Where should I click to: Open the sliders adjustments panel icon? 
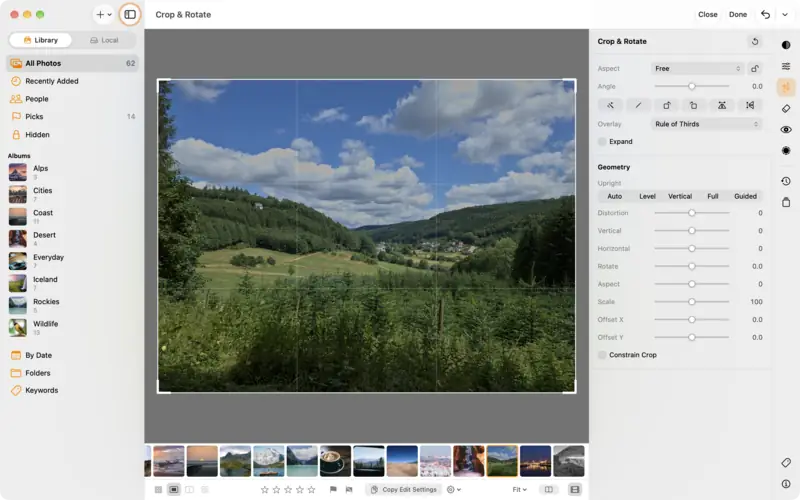pyautogui.click(x=786, y=66)
